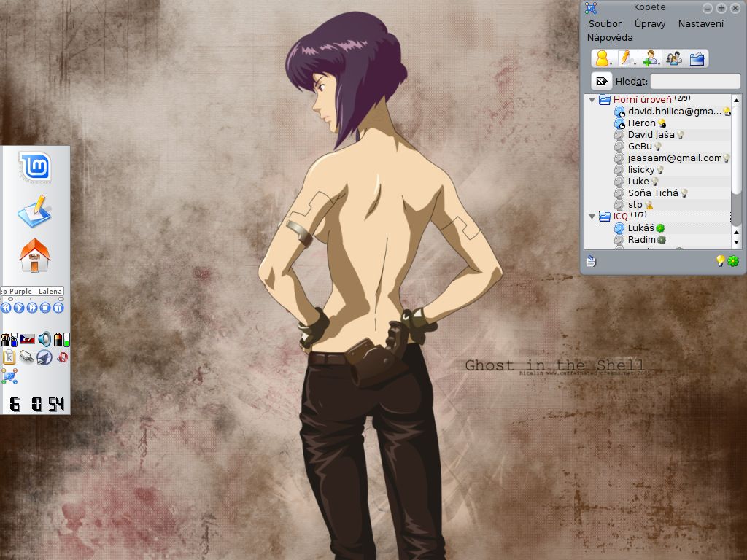
Task: Click the Kopete network tray icon in panel
Action: (9, 376)
